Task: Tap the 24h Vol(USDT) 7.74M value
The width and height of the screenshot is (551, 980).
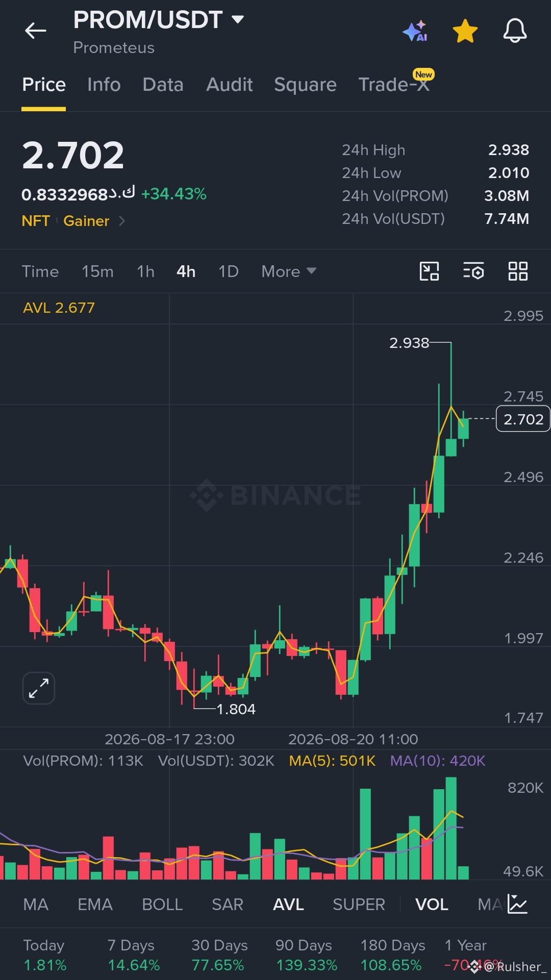Action: click(x=506, y=219)
